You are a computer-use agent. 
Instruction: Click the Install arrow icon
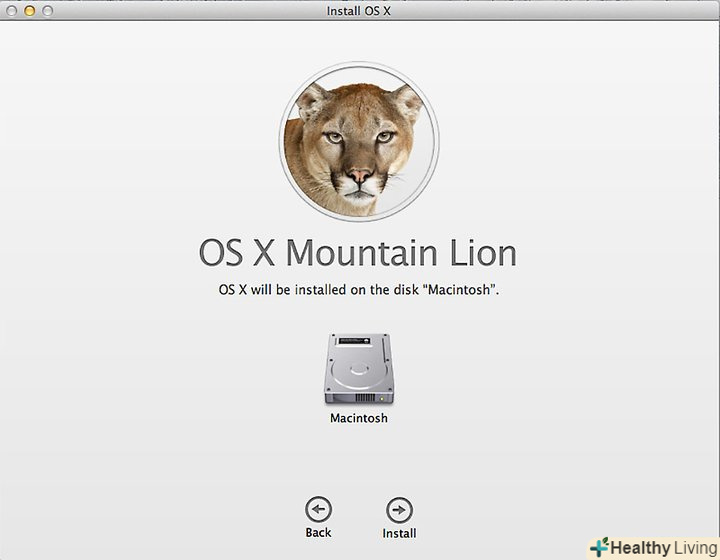pos(399,509)
